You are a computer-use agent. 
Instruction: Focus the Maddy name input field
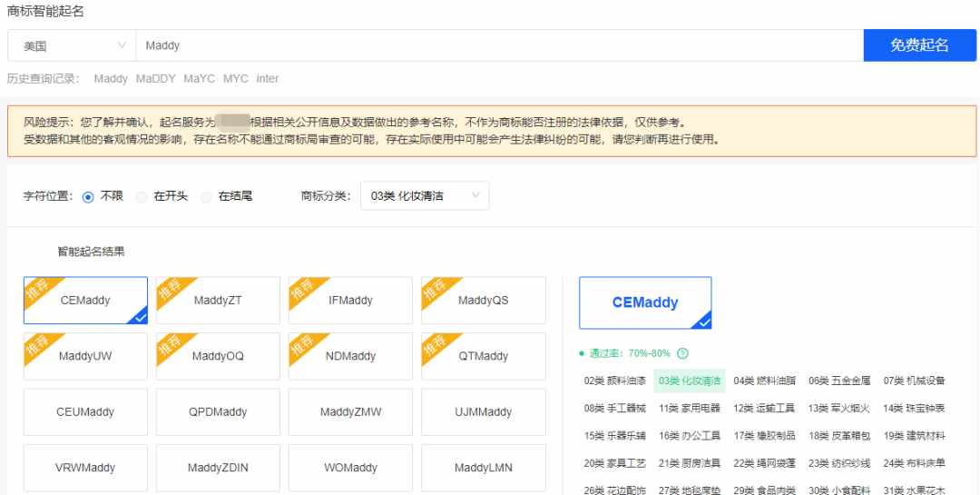click(499, 45)
